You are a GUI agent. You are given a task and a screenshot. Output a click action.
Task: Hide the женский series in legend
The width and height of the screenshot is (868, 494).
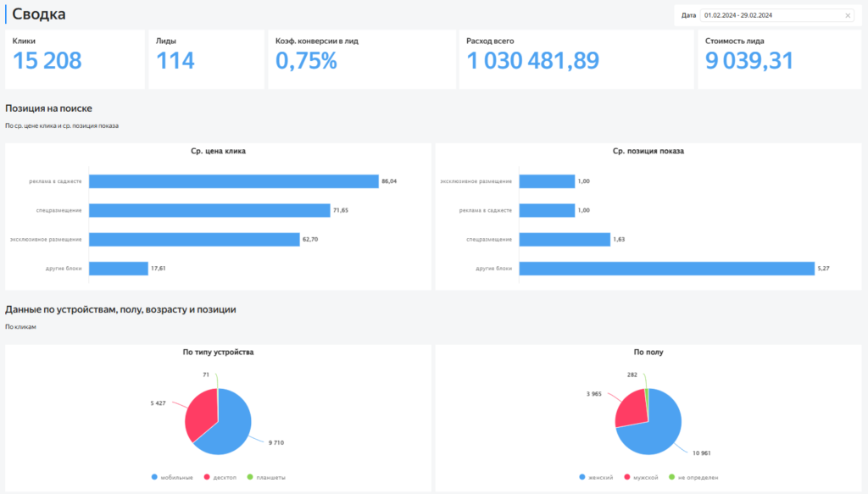pyautogui.click(x=596, y=478)
